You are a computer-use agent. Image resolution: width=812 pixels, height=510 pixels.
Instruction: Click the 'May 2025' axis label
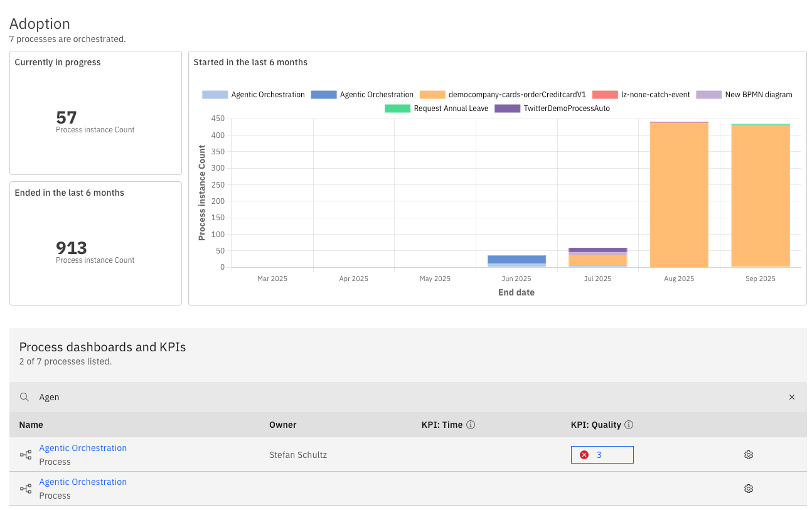tap(435, 279)
